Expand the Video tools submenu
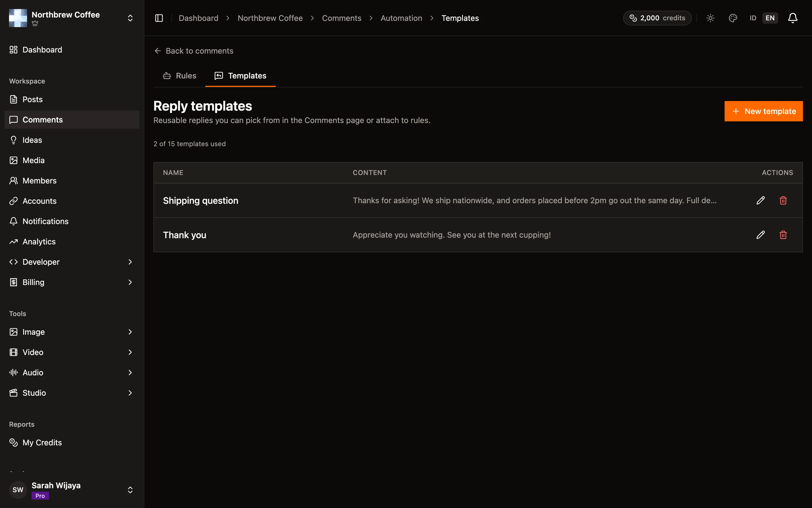Image resolution: width=812 pixels, height=508 pixels. 130,352
